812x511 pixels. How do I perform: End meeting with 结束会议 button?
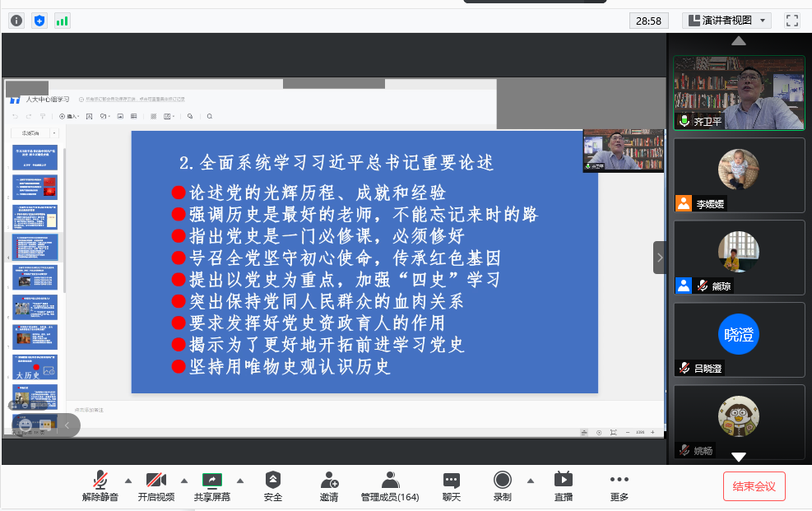point(754,486)
